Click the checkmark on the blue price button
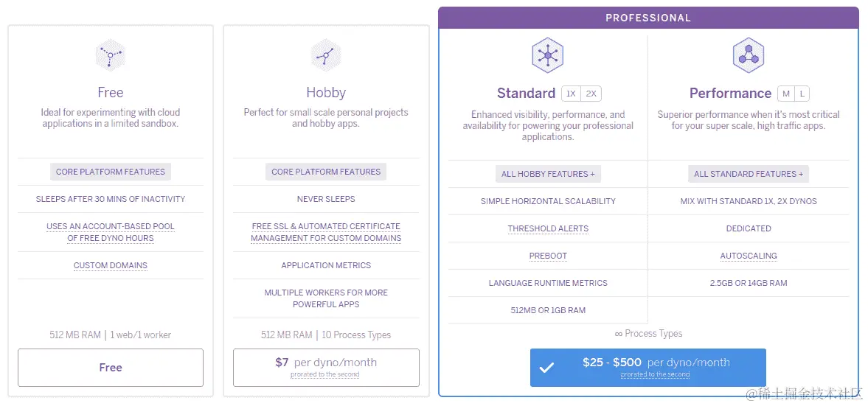Screen dimensions: 868x406 pos(546,367)
